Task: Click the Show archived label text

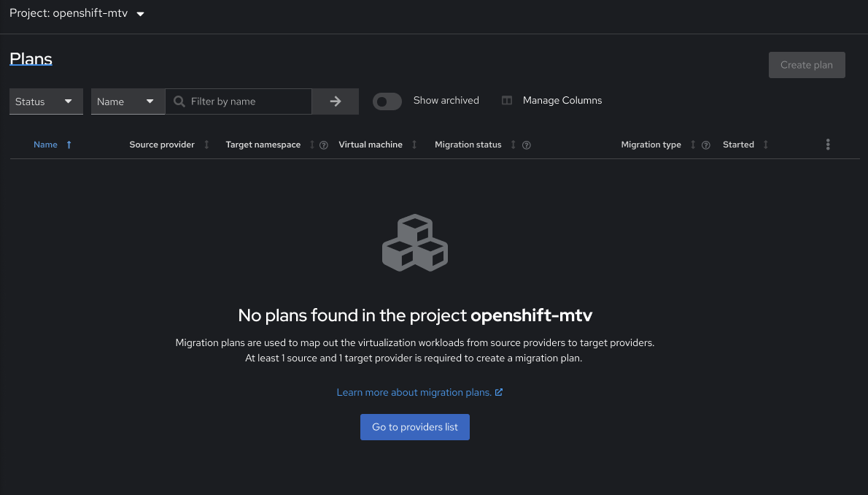Action: [446, 100]
